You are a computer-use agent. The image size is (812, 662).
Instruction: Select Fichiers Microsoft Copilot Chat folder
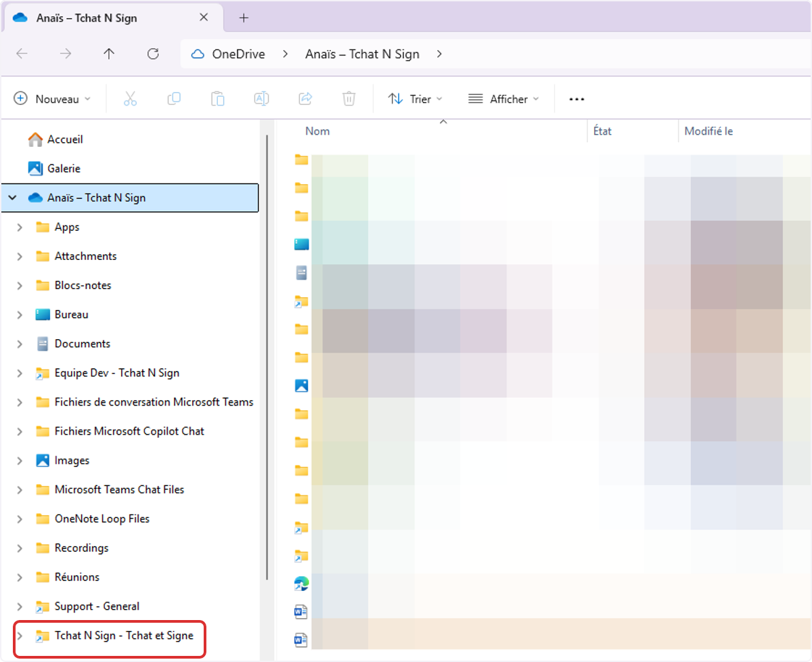point(129,431)
